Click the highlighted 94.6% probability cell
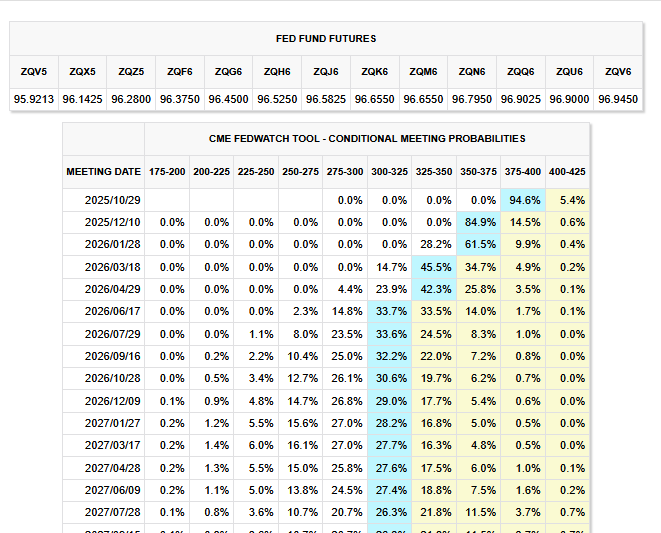 pyautogui.click(x=525, y=200)
